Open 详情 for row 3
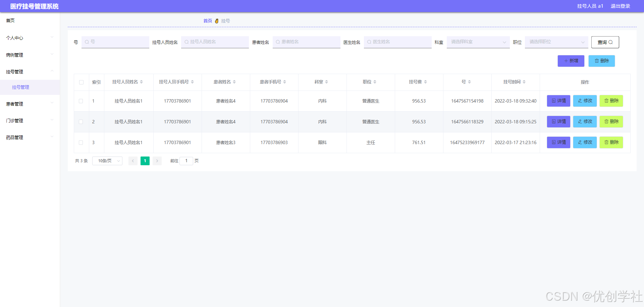Viewport: 644px width, 307px height. pyautogui.click(x=558, y=142)
